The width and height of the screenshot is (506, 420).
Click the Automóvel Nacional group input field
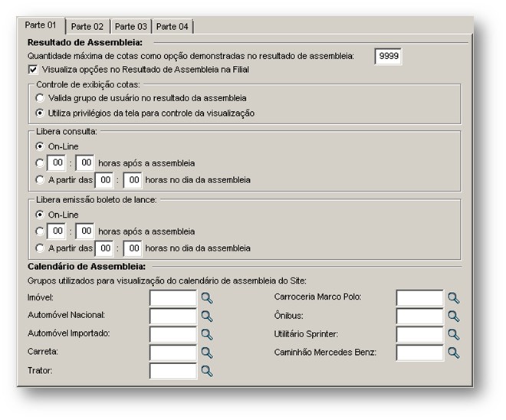(x=173, y=316)
